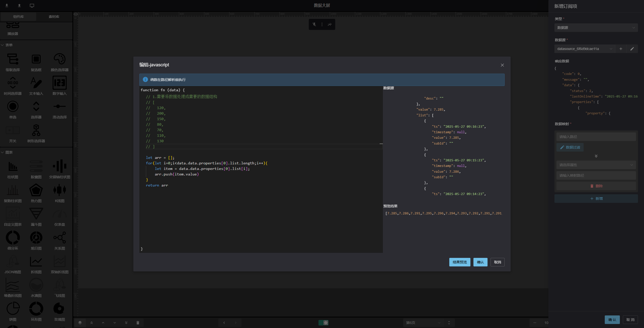The image size is (644, 328).
Task: Open the 数据过滤 data filter editor
Action: [x=570, y=147]
